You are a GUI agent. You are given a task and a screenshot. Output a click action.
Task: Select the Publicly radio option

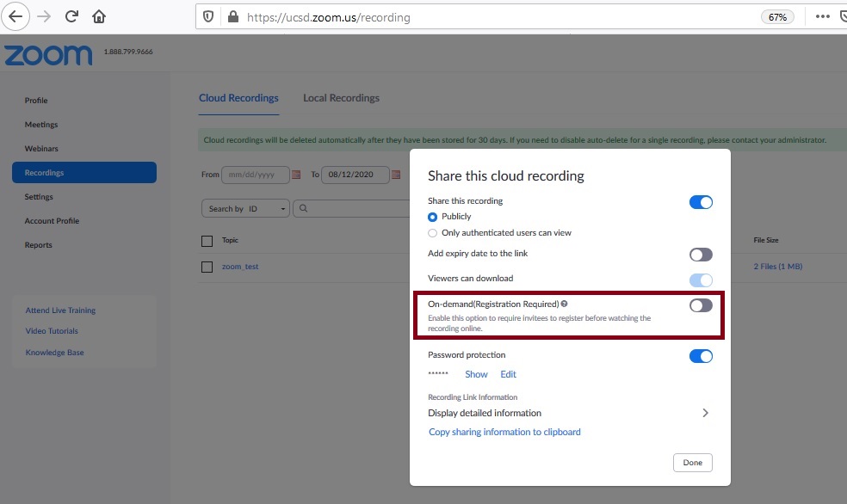pos(432,217)
